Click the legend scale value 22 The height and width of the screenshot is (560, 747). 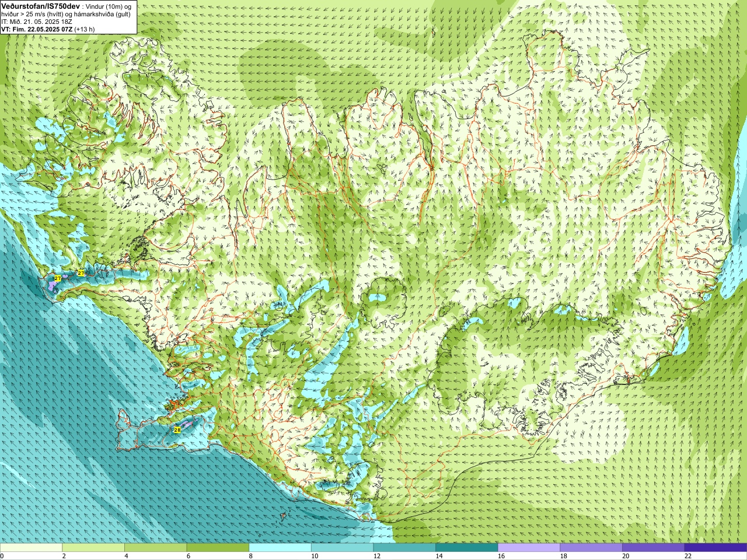688,556
